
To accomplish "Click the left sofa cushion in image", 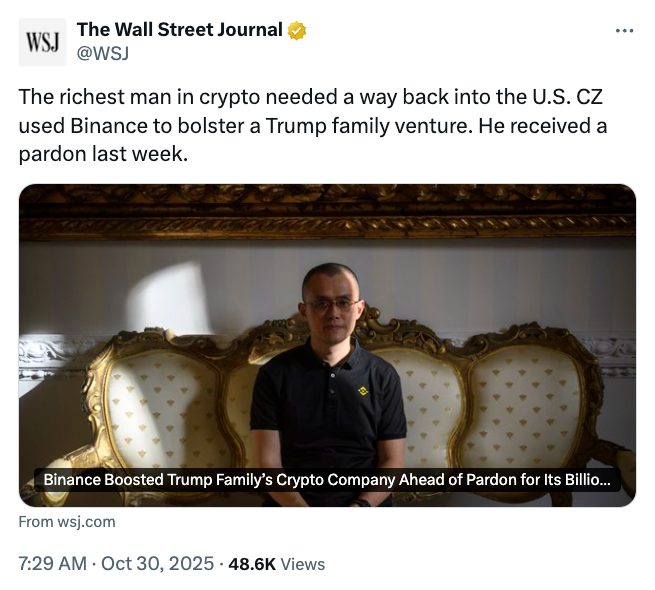I will point(160,410).
